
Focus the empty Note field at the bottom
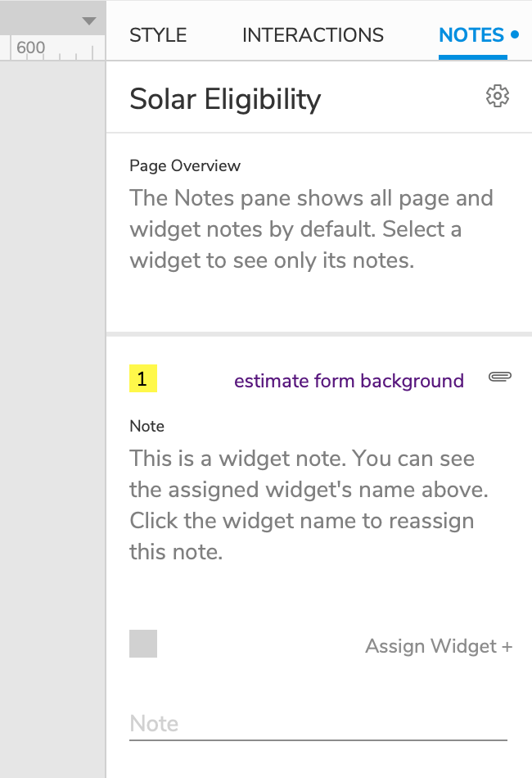pyautogui.click(x=318, y=724)
